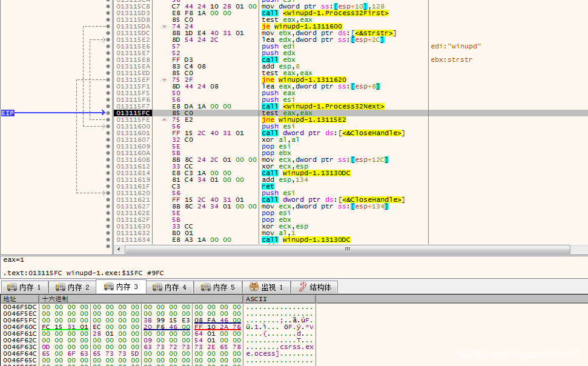This screenshot has height=366, width=588.
Task: Toggle breakpoint dot at address 013115F7
Action: pyautogui.click(x=108, y=106)
